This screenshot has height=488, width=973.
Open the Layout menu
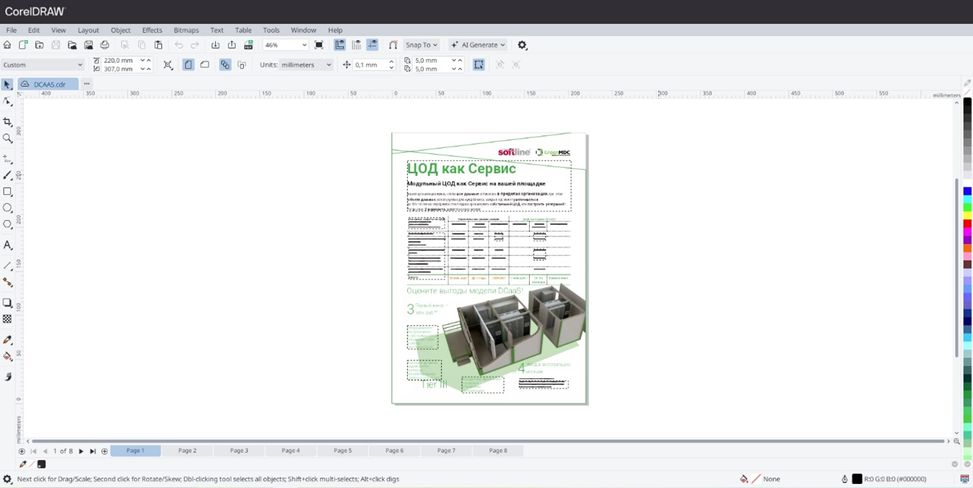[x=88, y=30]
